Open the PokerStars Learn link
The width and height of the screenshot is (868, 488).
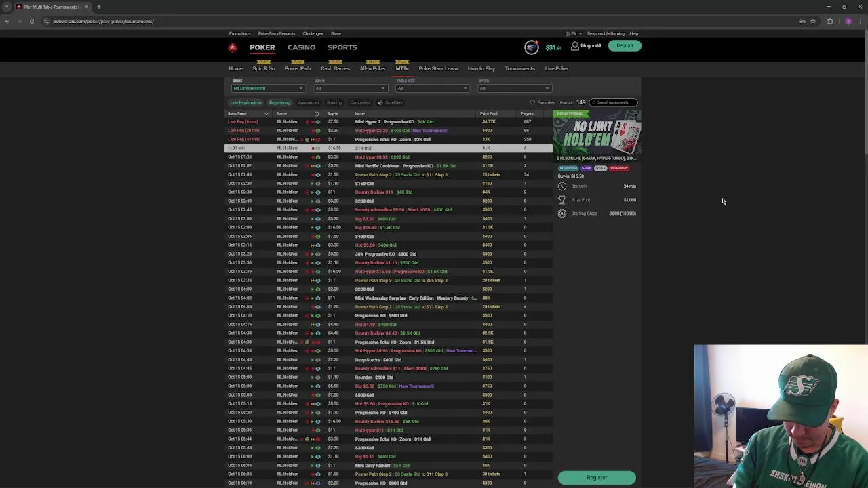pyautogui.click(x=438, y=68)
